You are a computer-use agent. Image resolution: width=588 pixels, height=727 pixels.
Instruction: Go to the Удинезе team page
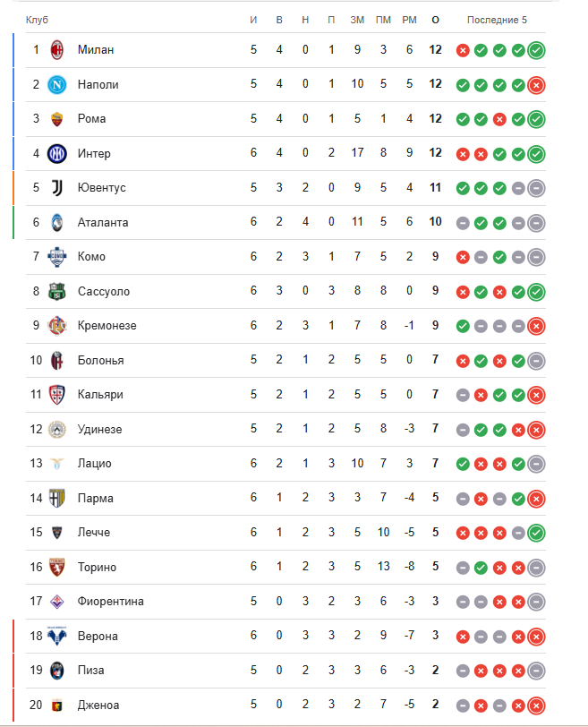(99, 429)
